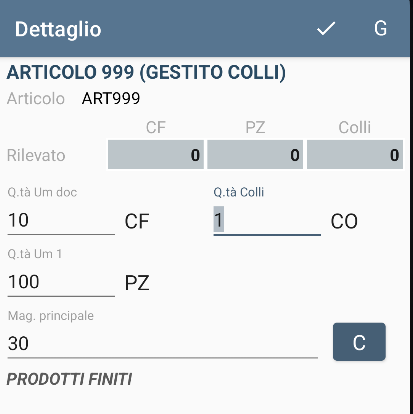Click the Mag. principale field showing 30
The image size is (413, 414).
(x=163, y=344)
